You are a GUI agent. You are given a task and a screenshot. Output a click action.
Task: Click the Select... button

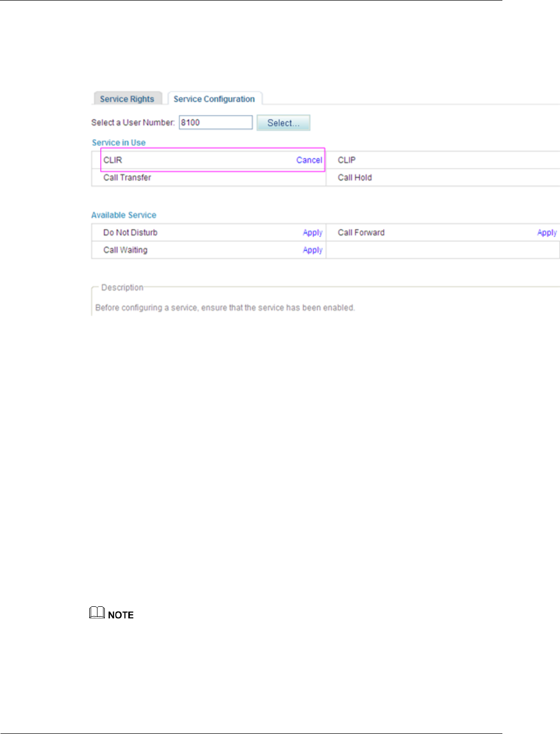coord(283,123)
